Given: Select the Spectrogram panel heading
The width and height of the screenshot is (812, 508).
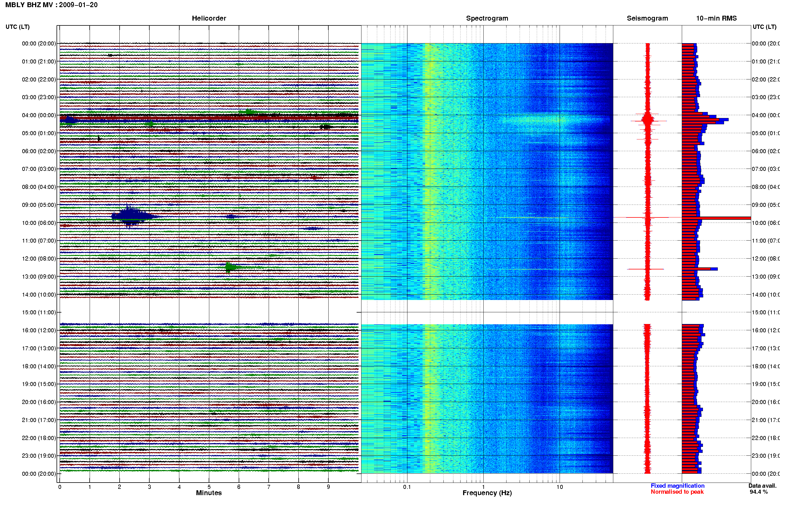Looking at the screenshot, I should point(487,19).
